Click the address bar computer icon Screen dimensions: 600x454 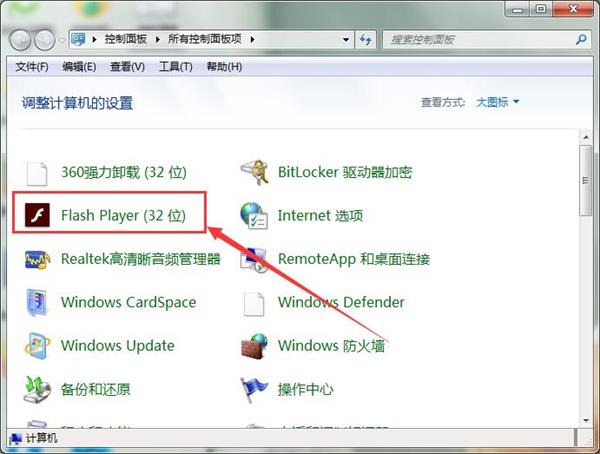[x=78, y=39]
